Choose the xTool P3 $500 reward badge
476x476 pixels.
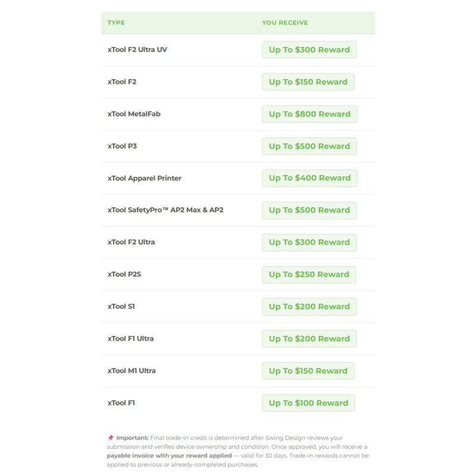point(309,146)
